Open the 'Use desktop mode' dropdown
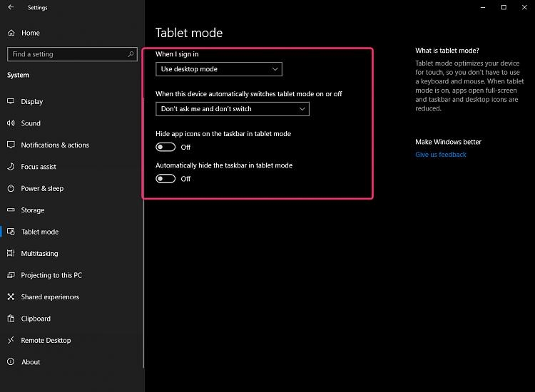This screenshot has height=392, width=535. point(219,69)
